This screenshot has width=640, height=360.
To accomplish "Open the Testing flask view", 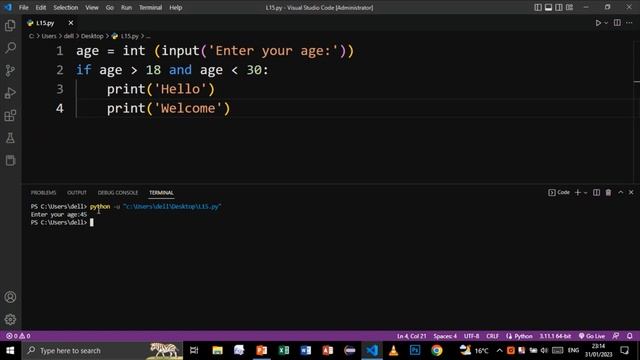I will [10, 138].
